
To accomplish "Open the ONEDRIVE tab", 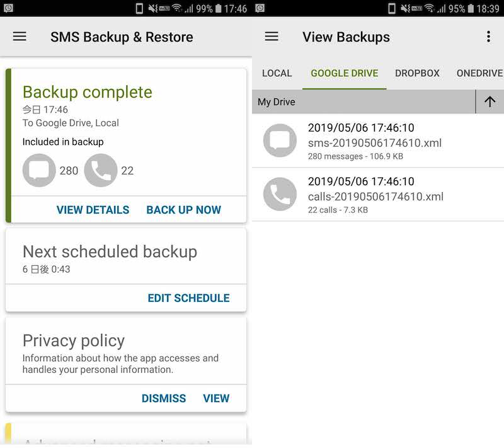I will point(479,73).
